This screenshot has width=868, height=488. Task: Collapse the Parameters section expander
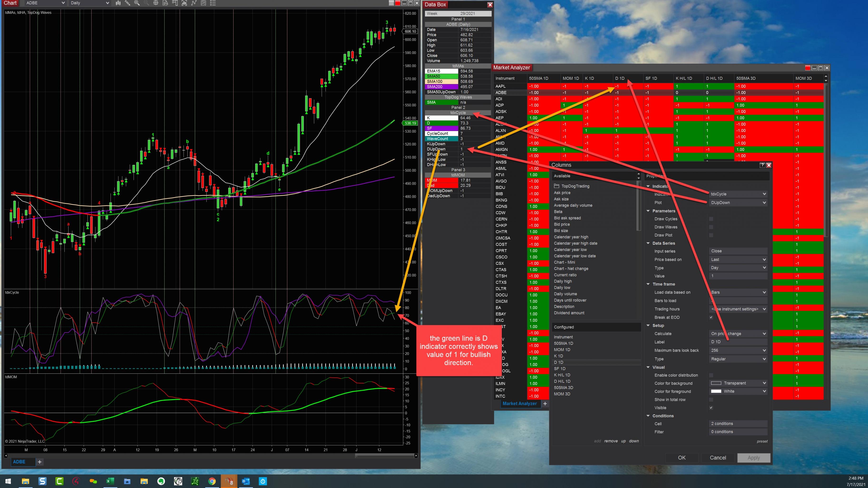[x=648, y=211]
